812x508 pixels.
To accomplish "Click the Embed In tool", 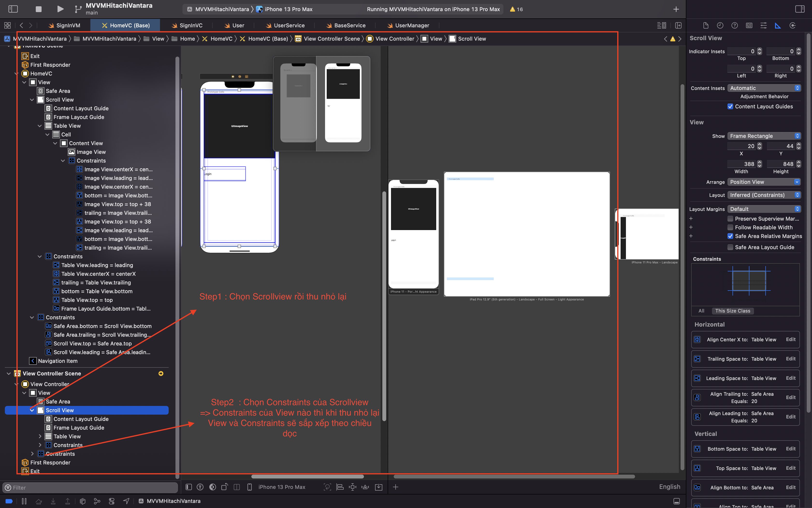I will click(378, 487).
